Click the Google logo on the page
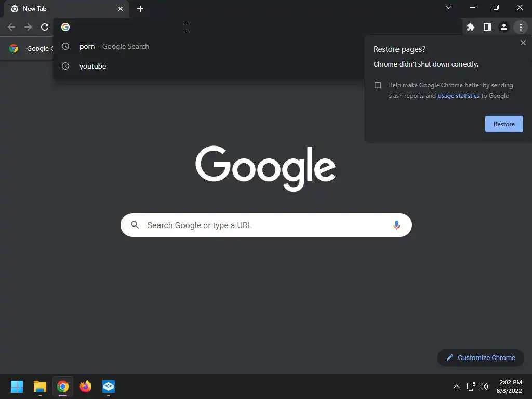Screen dimensions: 532x399 (x=265, y=168)
